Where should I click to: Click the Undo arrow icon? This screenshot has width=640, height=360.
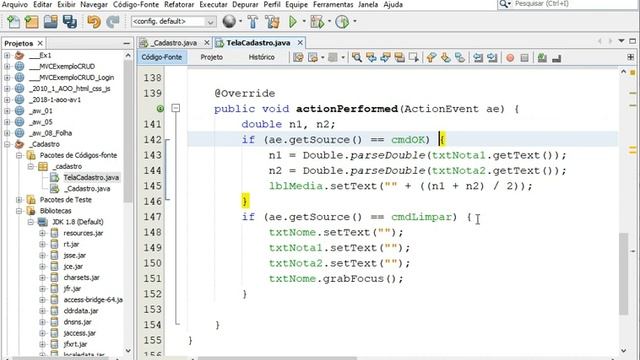(x=94, y=22)
